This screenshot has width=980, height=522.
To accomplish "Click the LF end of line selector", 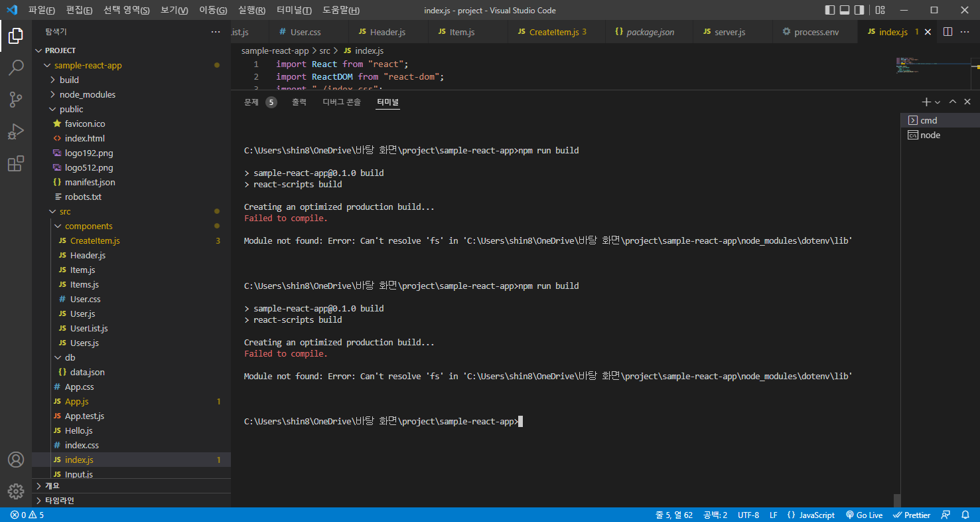I will pos(773,515).
